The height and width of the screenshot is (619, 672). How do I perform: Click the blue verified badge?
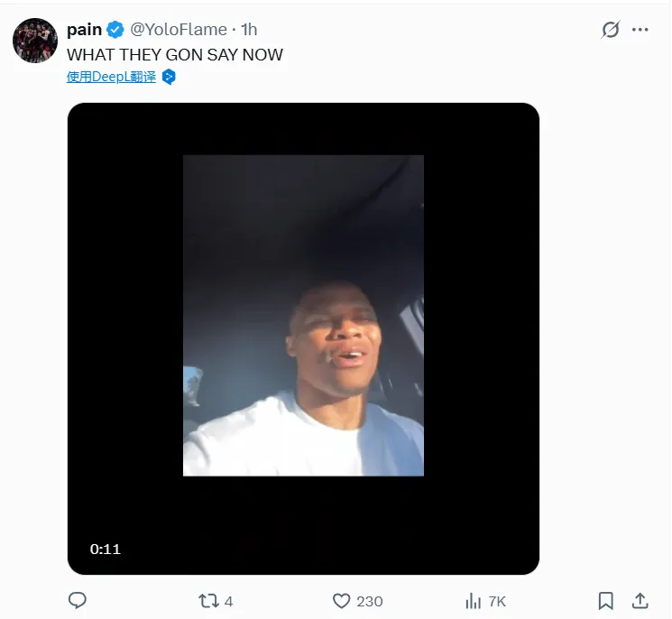(116, 30)
